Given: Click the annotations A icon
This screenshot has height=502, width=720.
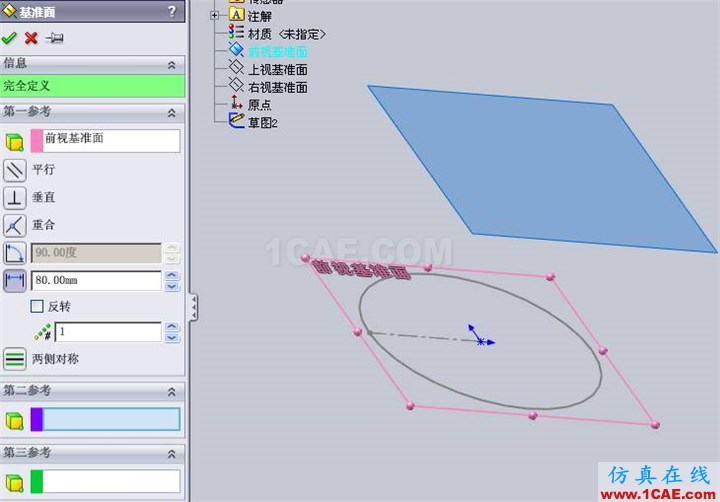Looking at the screenshot, I should 236,15.
